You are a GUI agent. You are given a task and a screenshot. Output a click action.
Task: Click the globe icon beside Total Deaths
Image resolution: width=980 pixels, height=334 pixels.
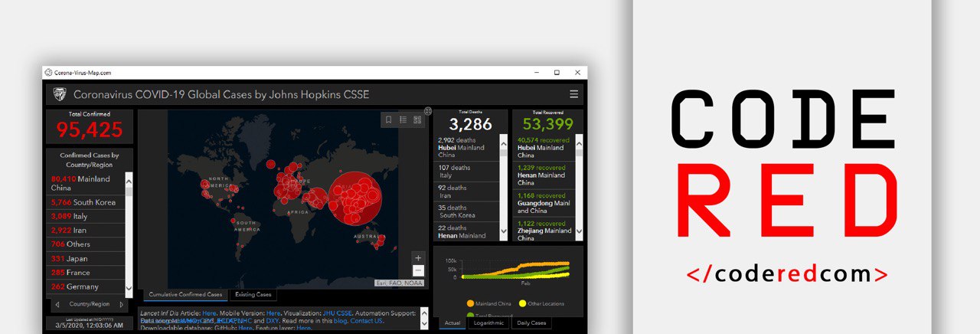[428, 111]
